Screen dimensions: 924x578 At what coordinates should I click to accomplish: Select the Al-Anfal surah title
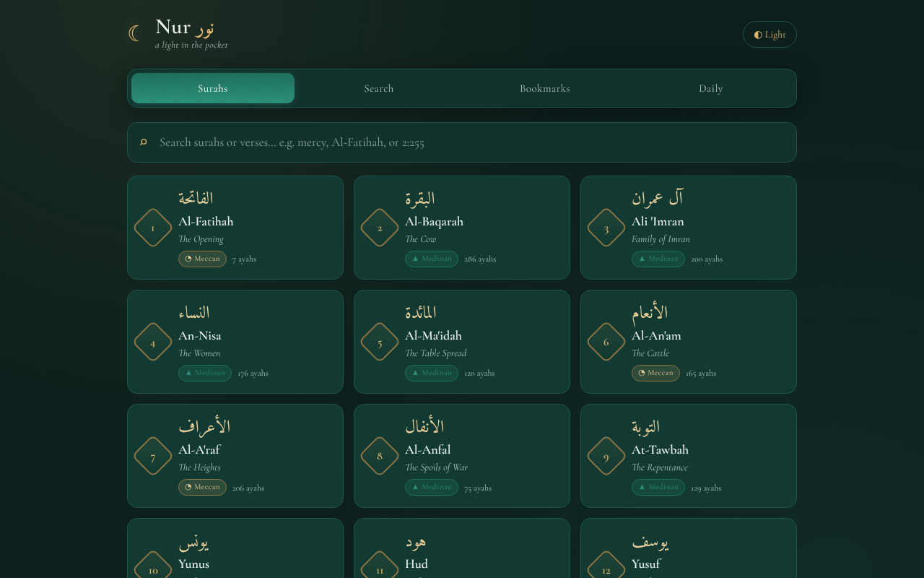coord(427,449)
